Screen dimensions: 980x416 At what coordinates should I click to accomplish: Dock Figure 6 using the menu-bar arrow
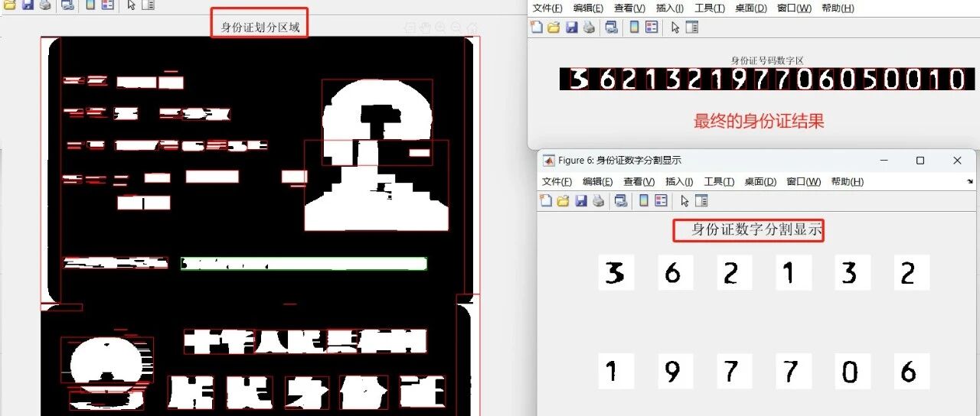(x=970, y=182)
